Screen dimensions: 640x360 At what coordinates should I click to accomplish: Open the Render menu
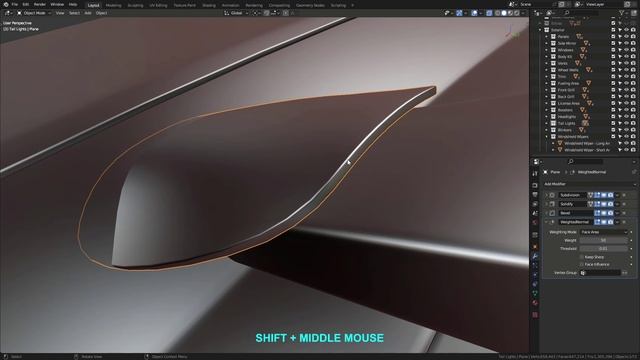pyautogui.click(x=40, y=4)
